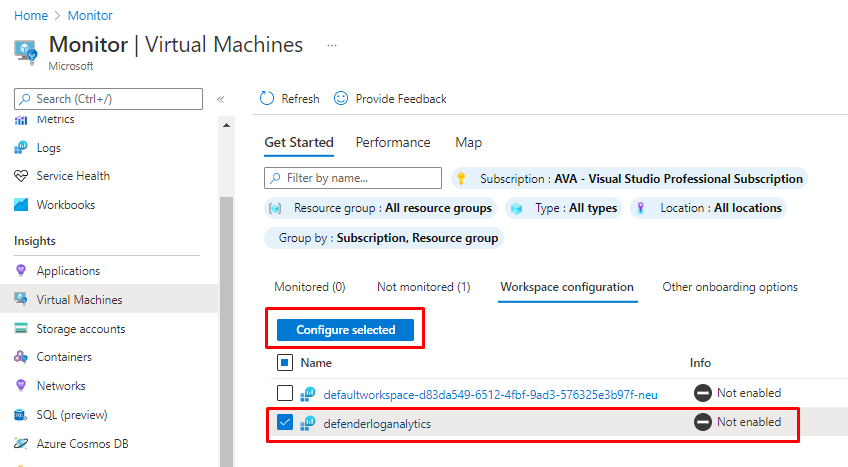Click the Service Health heart icon
The image size is (848, 467).
pyautogui.click(x=21, y=176)
